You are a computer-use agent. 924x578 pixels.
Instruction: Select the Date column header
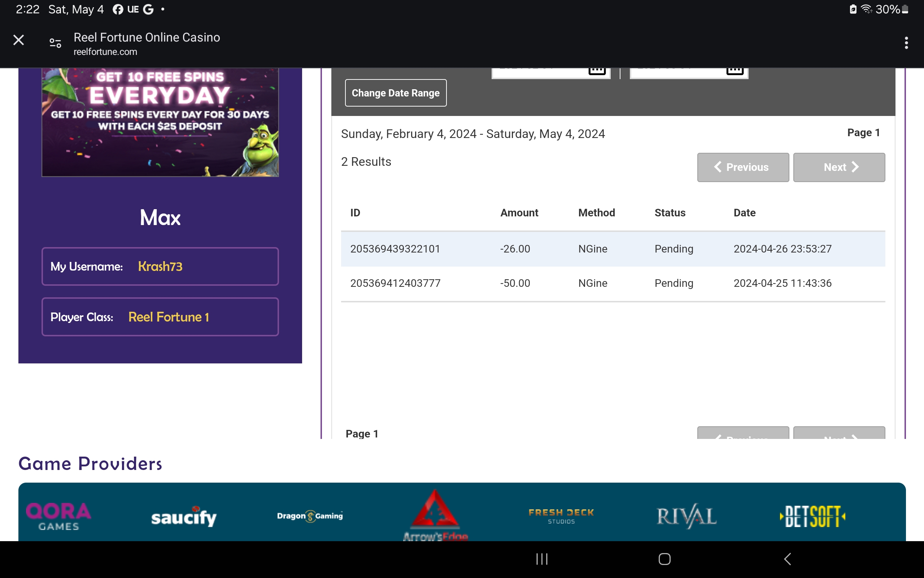point(744,213)
